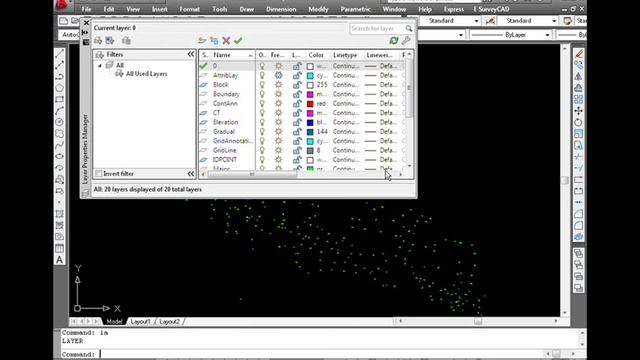Open the first Standard style dropdown
This screenshot has height=360, width=640.
click(x=476, y=21)
